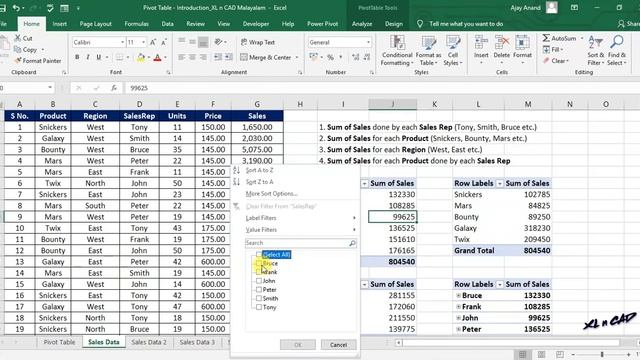The image size is (640, 360).
Task: Open the font size dropdown
Action: coord(143,42)
